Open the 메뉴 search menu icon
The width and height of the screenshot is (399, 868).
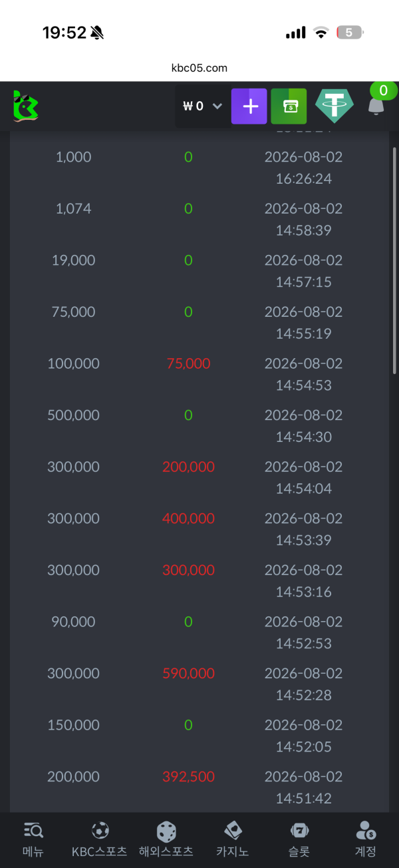33,830
